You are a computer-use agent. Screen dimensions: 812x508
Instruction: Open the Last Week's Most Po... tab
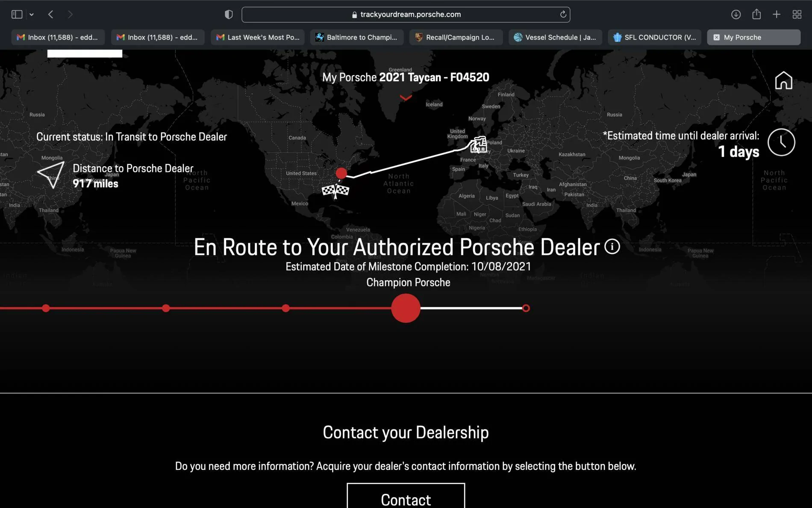click(x=257, y=37)
